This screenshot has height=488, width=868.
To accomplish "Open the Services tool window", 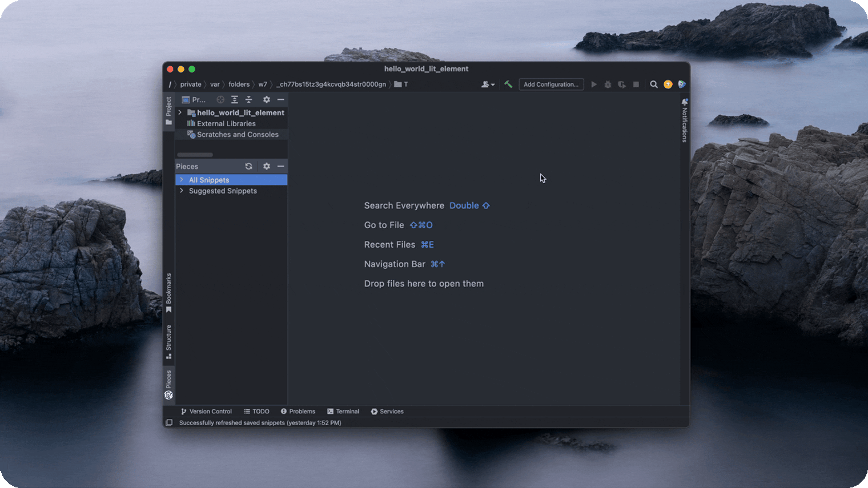I will pos(387,412).
